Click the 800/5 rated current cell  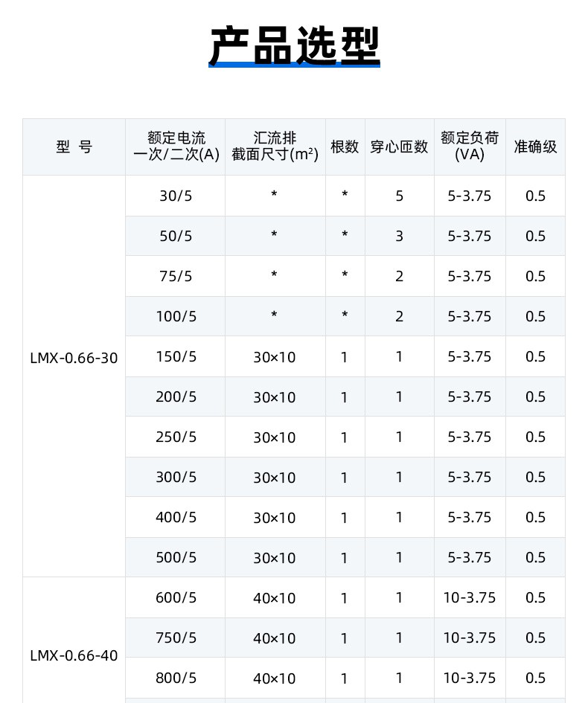point(176,678)
